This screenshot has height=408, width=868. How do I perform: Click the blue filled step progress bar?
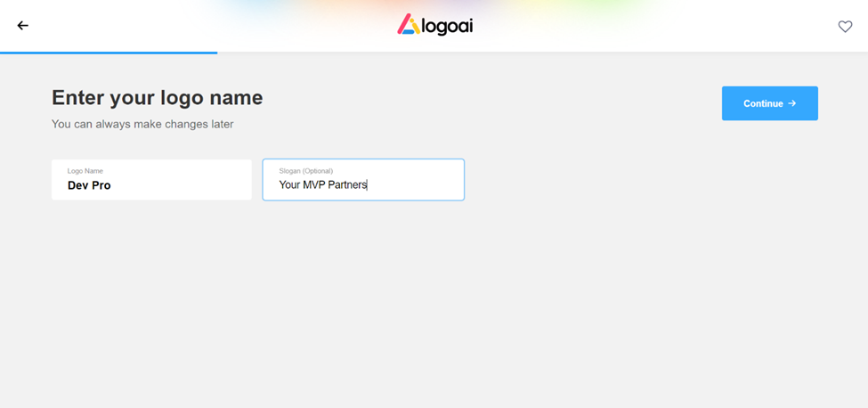(109, 53)
